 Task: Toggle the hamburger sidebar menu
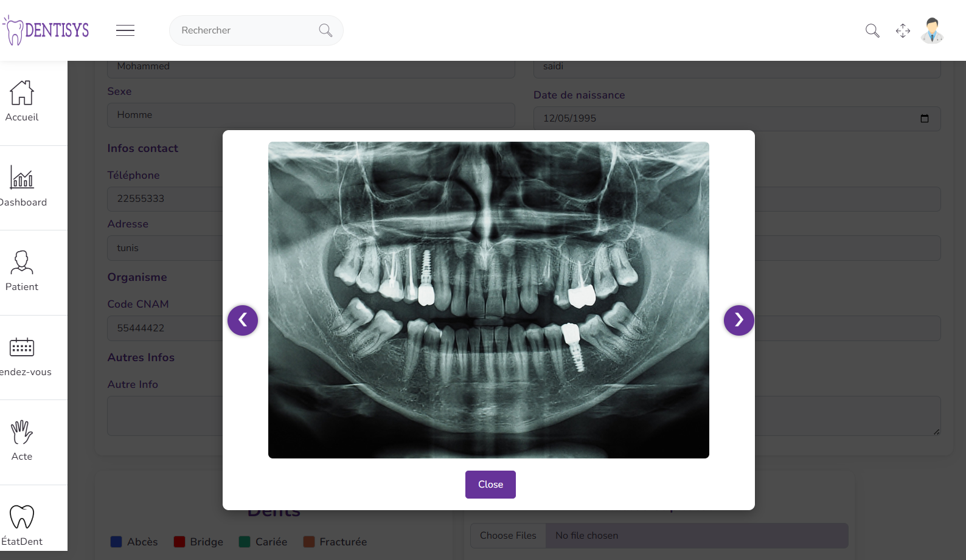point(125,30)
